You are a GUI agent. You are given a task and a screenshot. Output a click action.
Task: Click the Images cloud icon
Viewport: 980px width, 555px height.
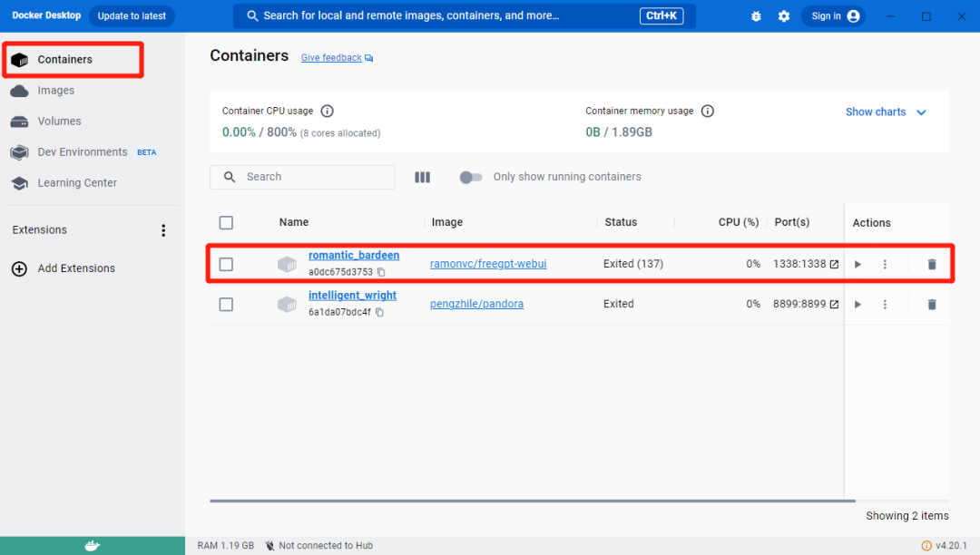(x=19, y=91)
